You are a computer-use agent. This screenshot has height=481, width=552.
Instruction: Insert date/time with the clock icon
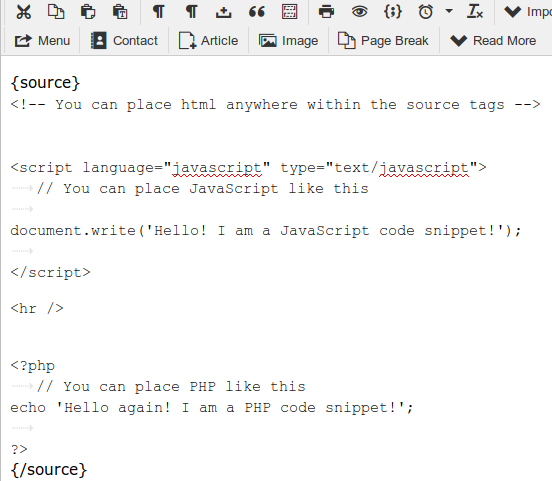pyautogui.click(x=426, y=12)
